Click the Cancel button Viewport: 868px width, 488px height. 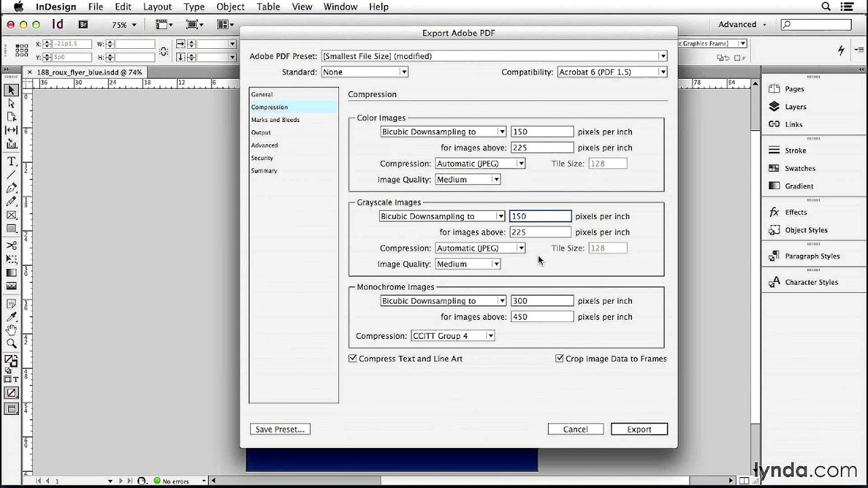click(576, 429)
